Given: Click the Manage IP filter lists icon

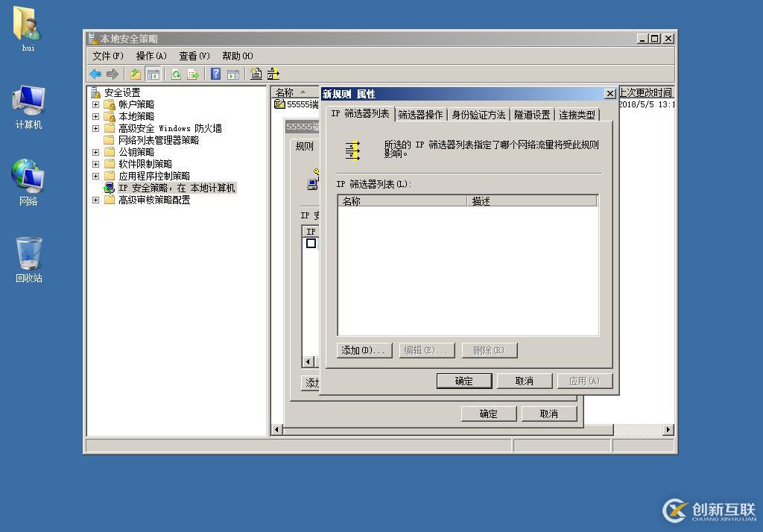Looking at the screenshot, I should 273,74.
